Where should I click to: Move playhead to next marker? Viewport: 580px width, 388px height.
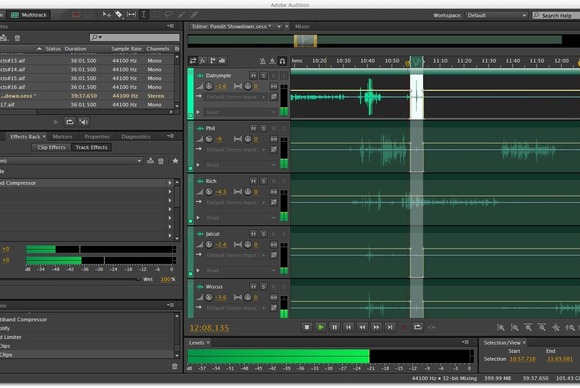click(x=390, y=327)
